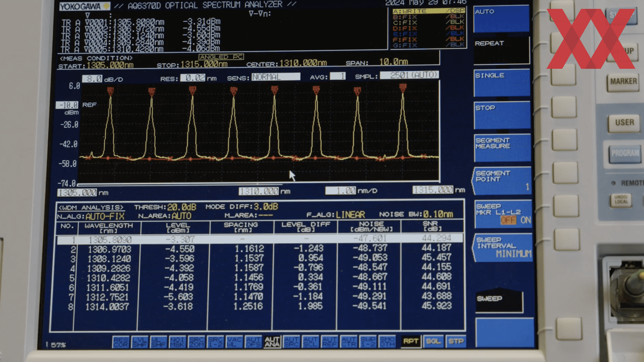
Task: Select WDM table row 1 (1305.8090)
Action: tap(260, 239)
